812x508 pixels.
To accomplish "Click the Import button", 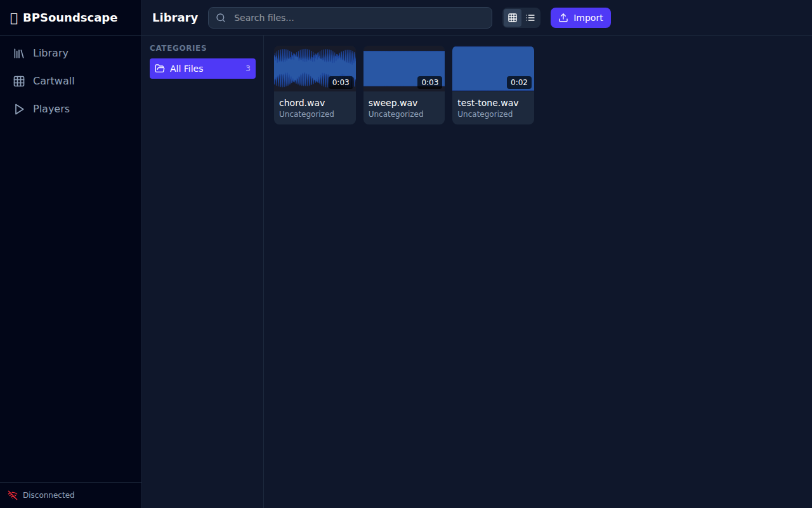I will point(580,18).
